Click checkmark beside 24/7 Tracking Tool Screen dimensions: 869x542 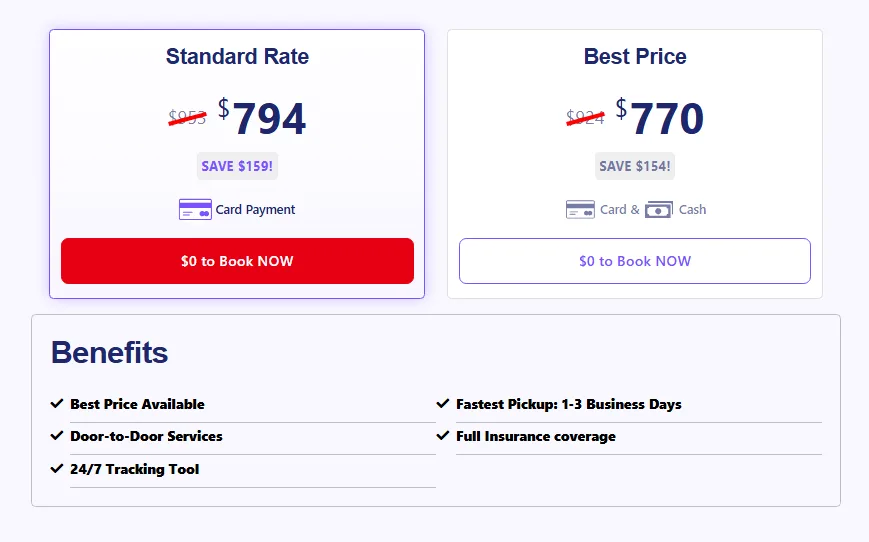click(57, 468)
